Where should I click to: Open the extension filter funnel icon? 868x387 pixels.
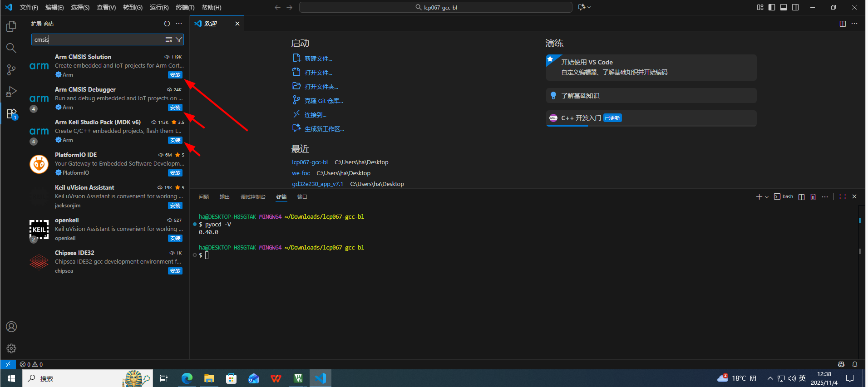(179, 39)
